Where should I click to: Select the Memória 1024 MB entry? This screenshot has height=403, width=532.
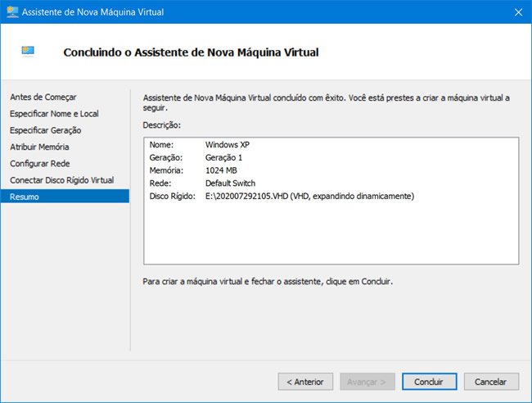219,170
